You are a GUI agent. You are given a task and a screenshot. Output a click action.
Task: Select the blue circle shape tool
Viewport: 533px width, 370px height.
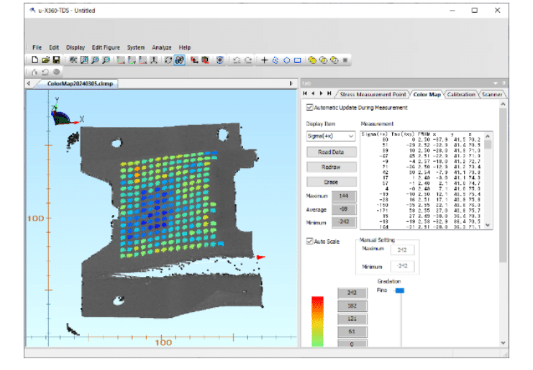287,60
